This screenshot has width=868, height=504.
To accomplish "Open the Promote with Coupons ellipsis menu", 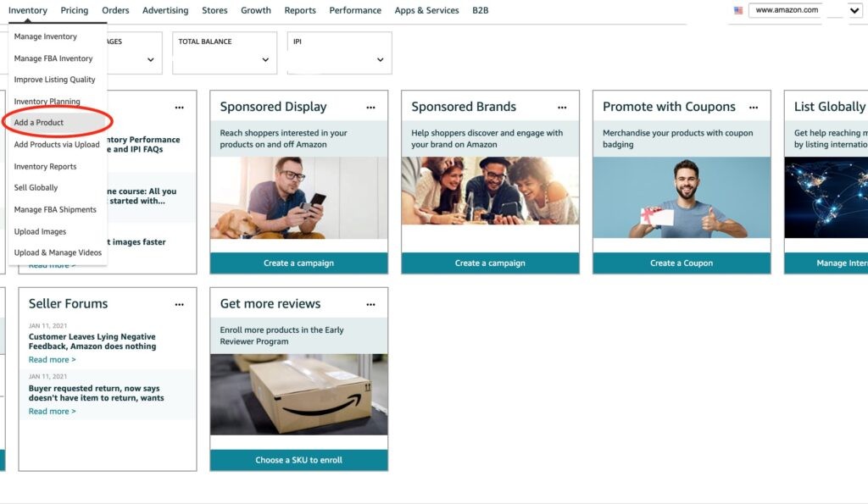I will tap(754, 108).
